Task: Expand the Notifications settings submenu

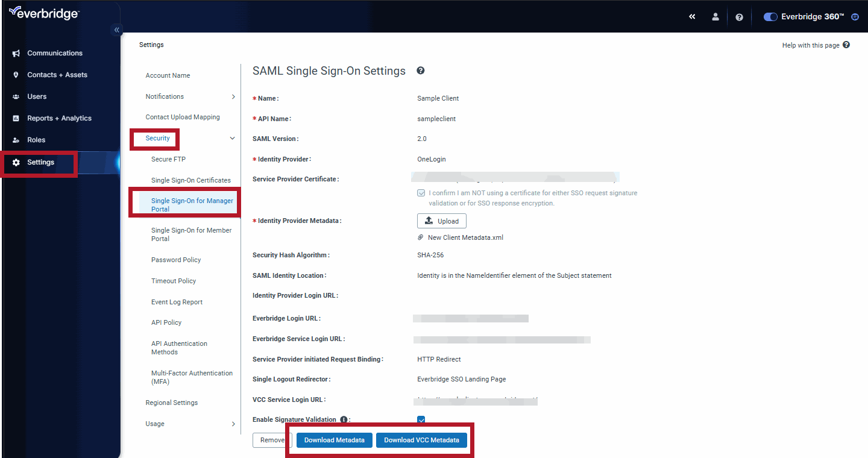Action: 233,96
